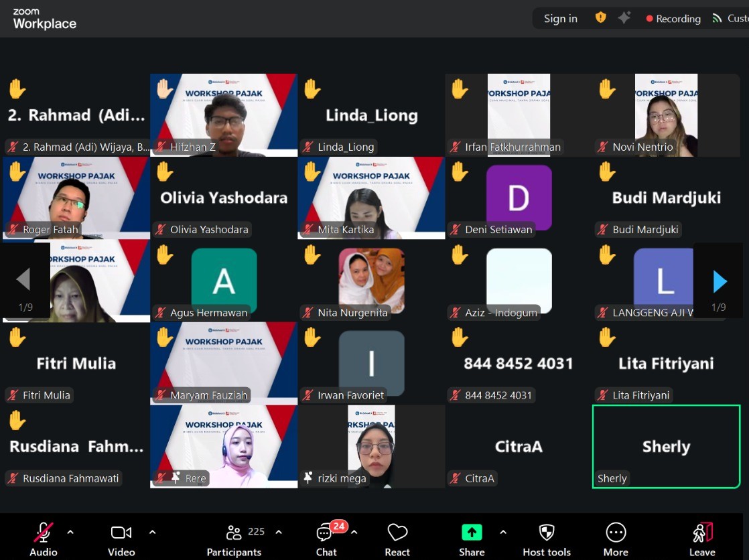Open Host tools shield icon
Image resolution: width=749 pixels, height=560 pixels.
[547, 533]
